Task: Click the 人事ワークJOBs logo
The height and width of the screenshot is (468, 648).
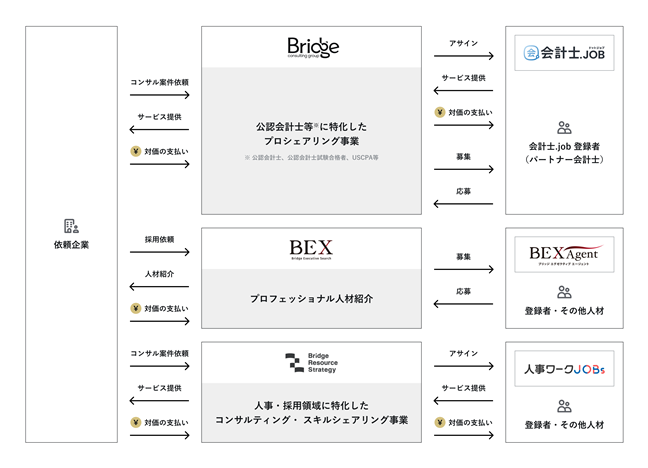Action: (x=564, y=369)
